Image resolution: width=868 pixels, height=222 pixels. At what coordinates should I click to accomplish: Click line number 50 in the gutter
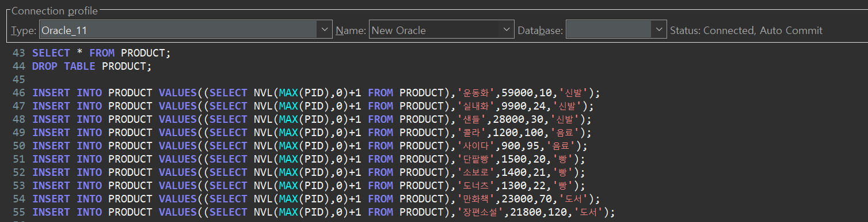[18, 146]
